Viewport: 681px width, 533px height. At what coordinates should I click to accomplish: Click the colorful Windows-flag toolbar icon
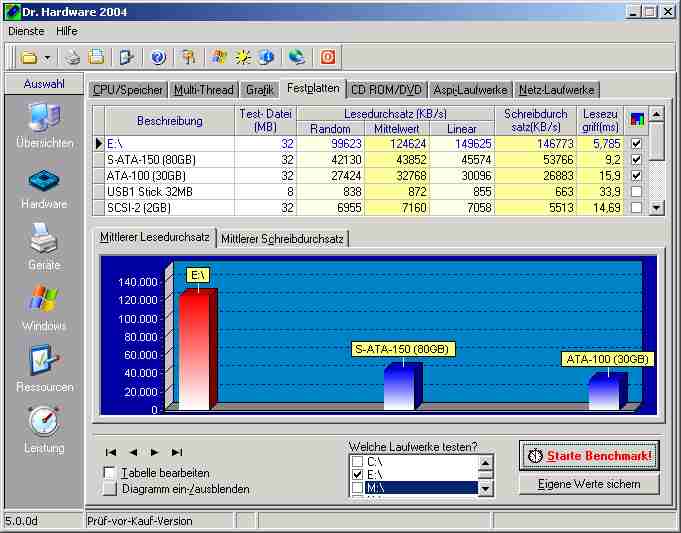219,57
